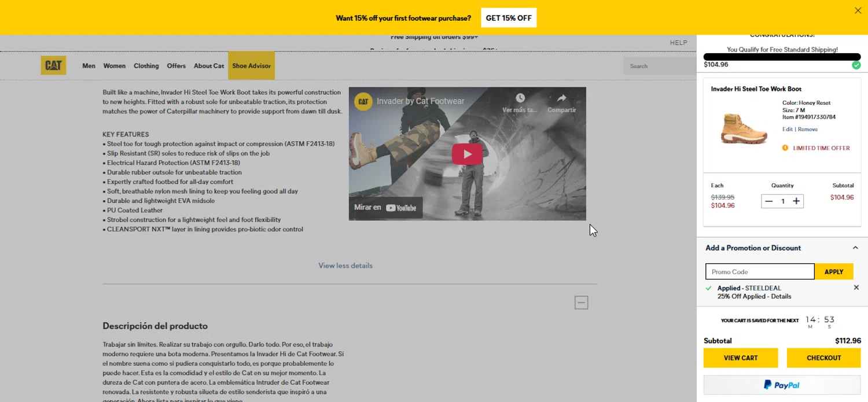Remove the cart item
The width and height of the screenshot is (868, 402).
(x=808, y=130)
